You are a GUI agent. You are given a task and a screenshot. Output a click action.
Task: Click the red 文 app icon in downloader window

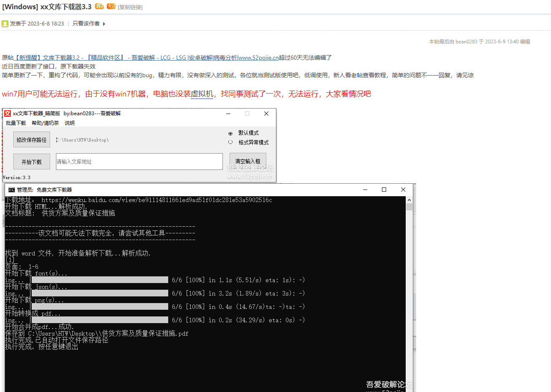[x=8, y=114]
